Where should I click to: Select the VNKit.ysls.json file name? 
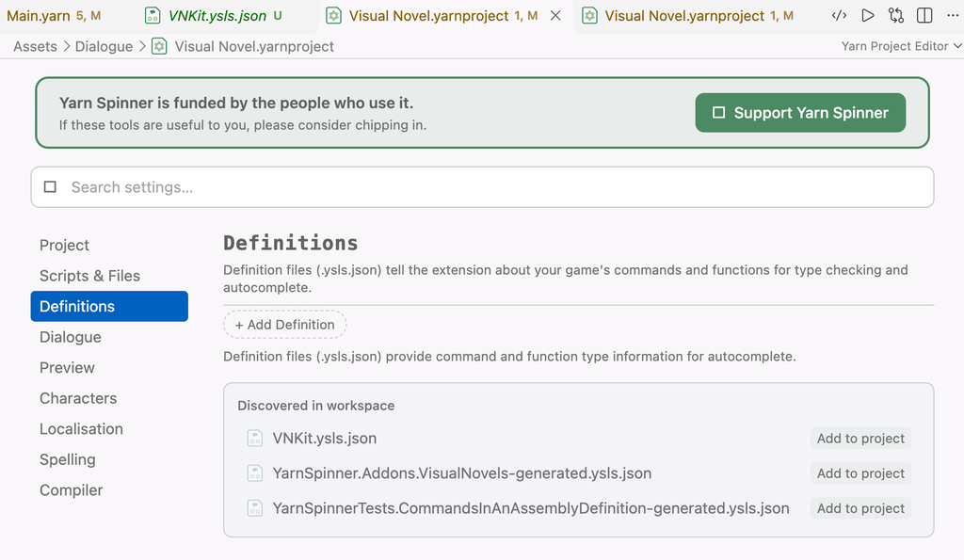(x=325, y=439)
